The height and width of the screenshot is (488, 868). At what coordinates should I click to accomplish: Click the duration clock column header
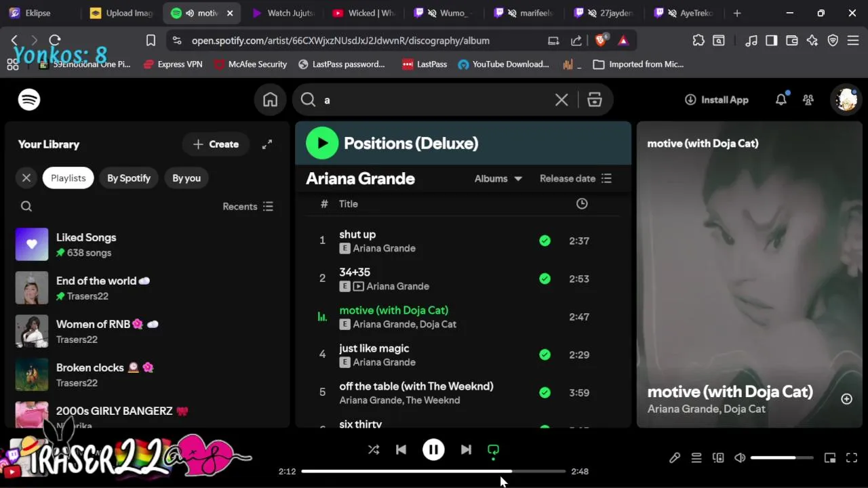pos(582,203)
